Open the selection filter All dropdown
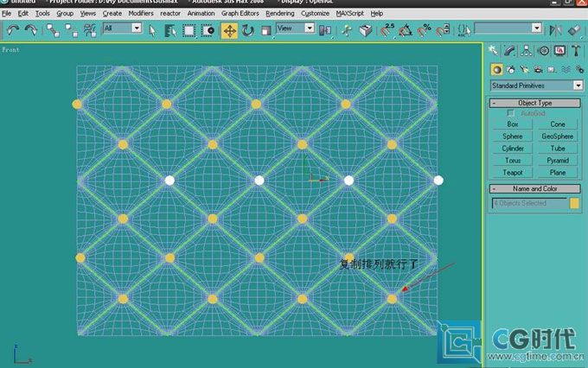 (x=122, y=29)
